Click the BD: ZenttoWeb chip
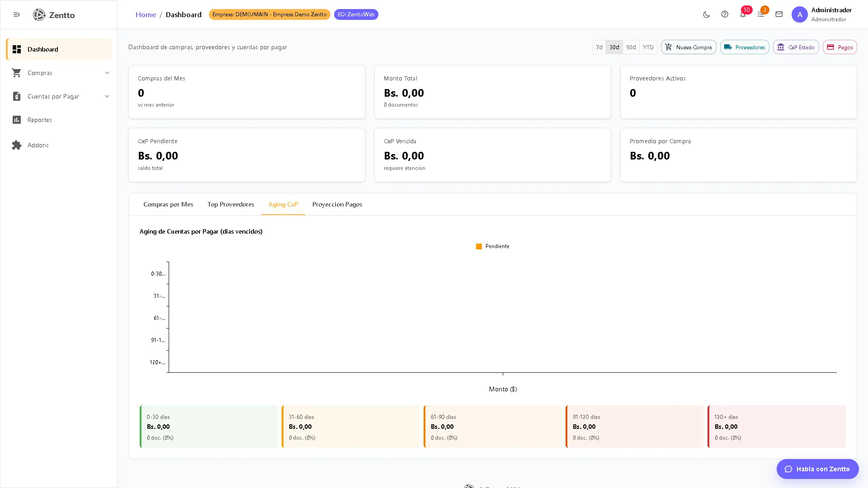The height and width of the screenshot is (488, 868). pyautogui.click(x=356, y=14)
